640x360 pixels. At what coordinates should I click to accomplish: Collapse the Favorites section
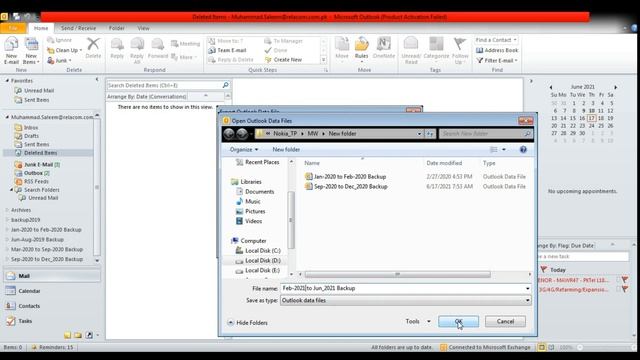coord(7,81)
